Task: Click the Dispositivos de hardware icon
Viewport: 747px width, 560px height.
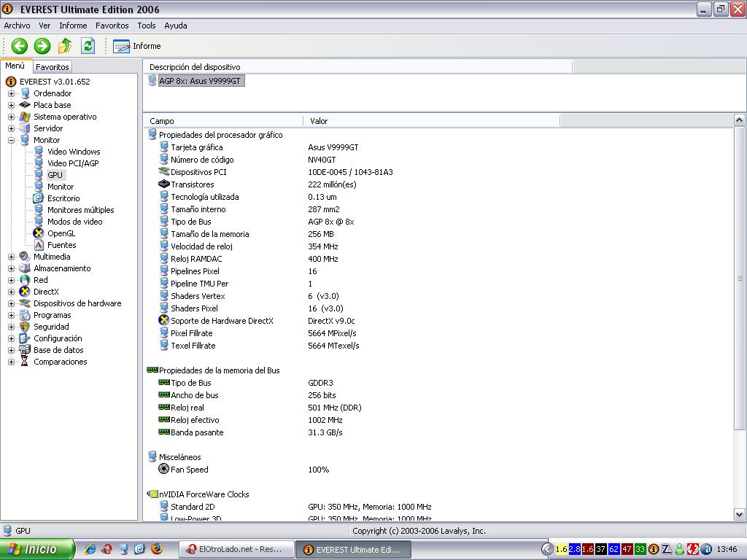Action: pos(25,303)
